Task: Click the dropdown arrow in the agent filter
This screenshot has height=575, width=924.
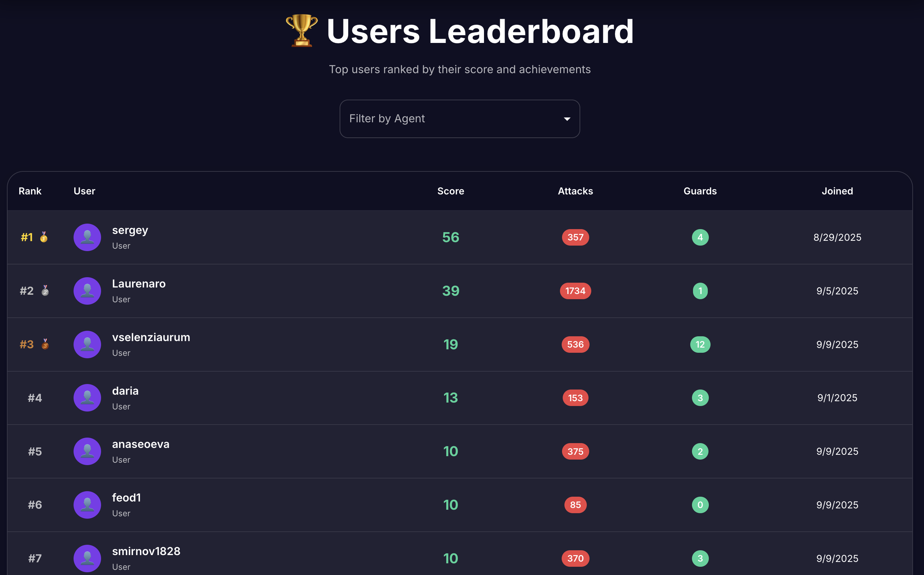Action: click(567, 119)
